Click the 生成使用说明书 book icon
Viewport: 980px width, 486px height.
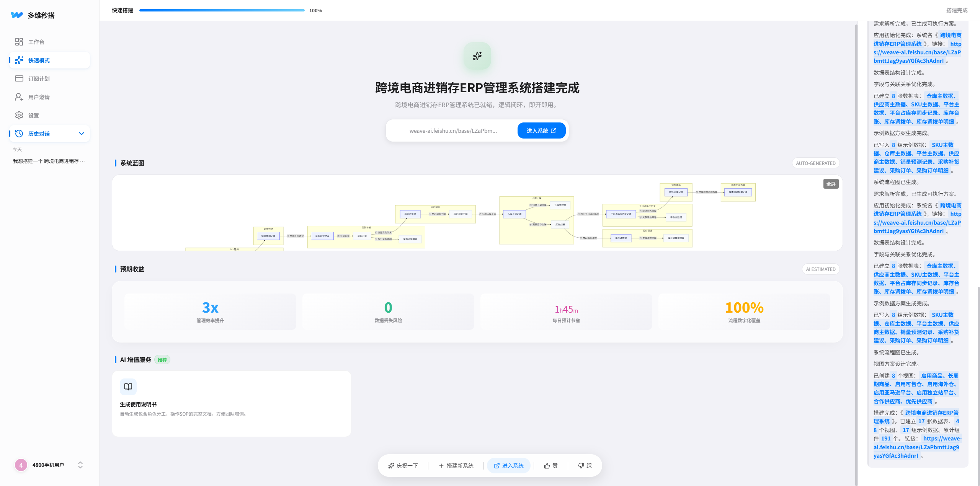[128, 387]
